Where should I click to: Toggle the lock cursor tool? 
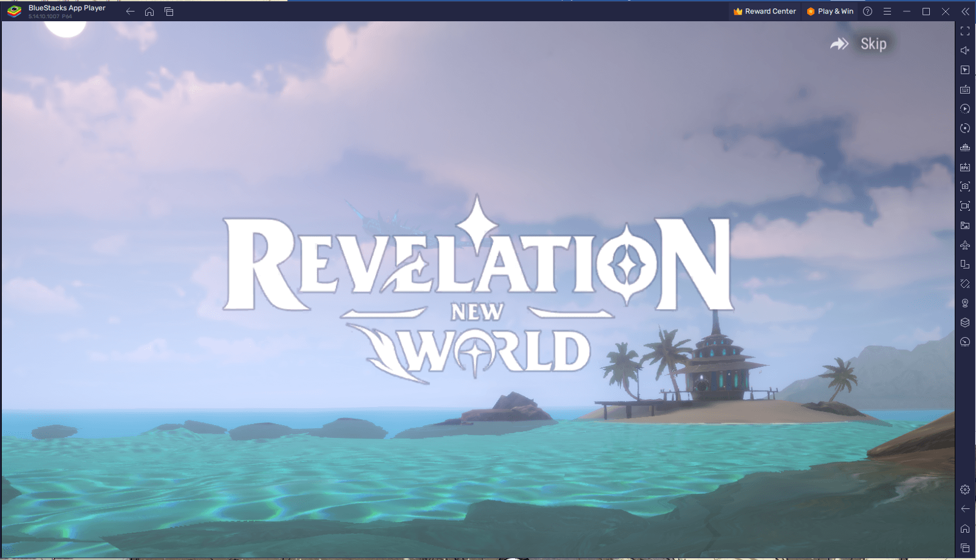(x=965, y=70)
